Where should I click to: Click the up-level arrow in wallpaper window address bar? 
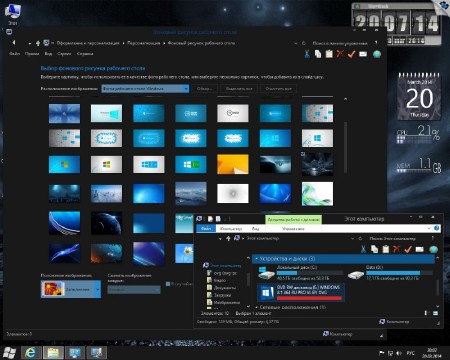point(38,43)
